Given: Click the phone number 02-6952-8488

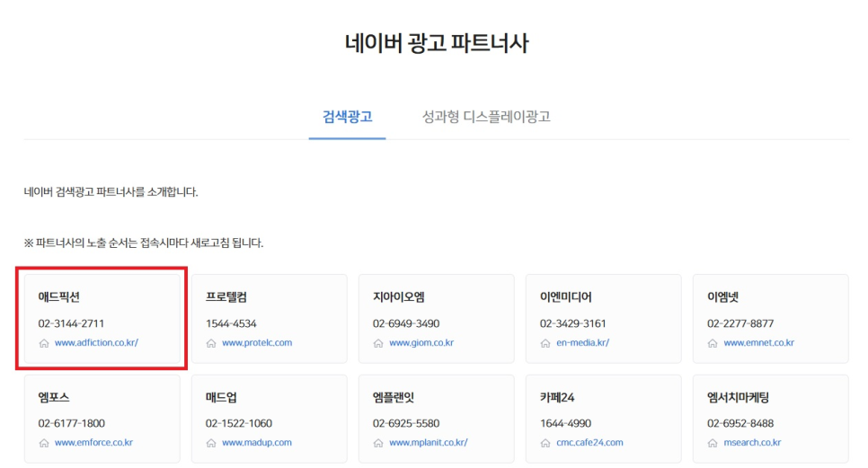Looking at the screenshot, I should click(740, 423).
